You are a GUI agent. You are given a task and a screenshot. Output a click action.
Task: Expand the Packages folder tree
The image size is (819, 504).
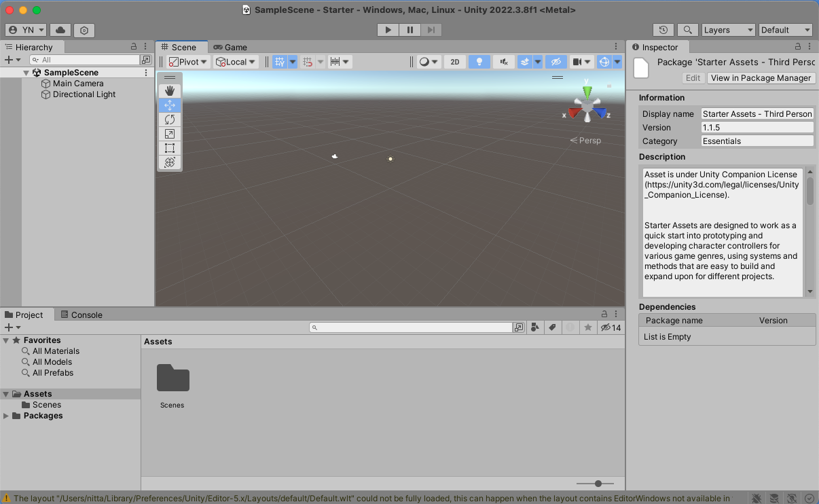tap(7, 416)
